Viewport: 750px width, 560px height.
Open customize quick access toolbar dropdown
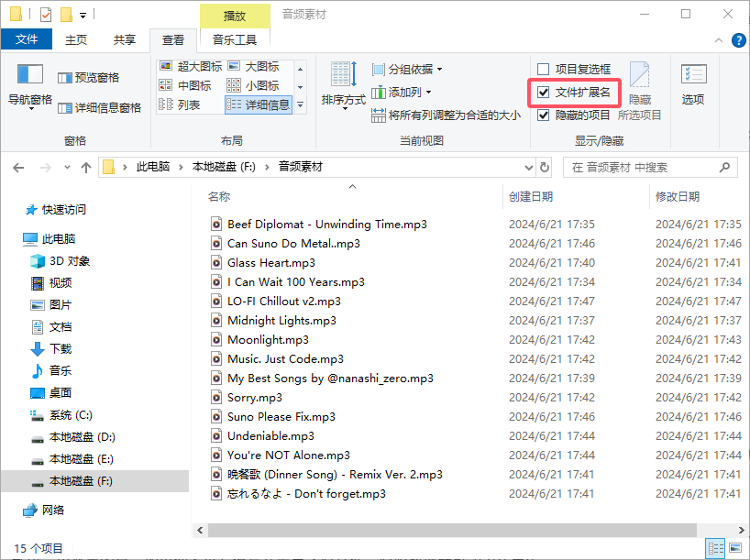83,16
